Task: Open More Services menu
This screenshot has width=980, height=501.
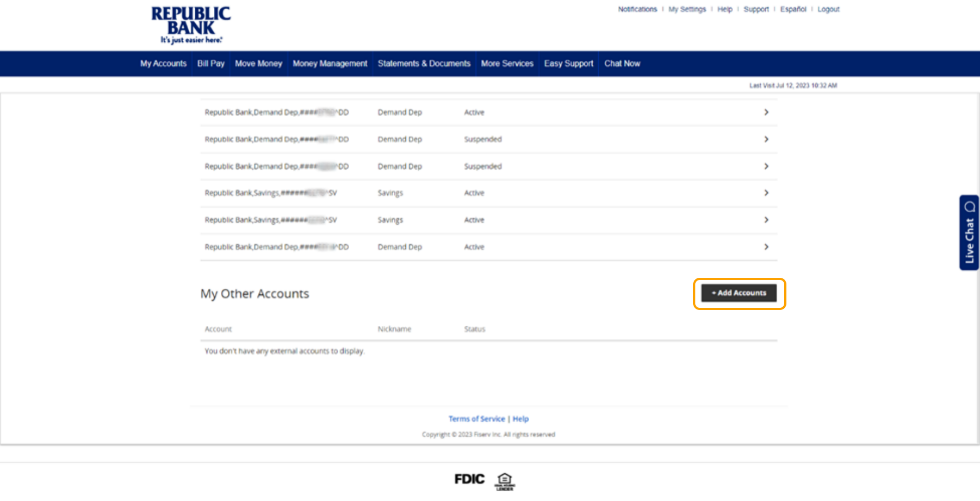Action: [x=507, y=63]
